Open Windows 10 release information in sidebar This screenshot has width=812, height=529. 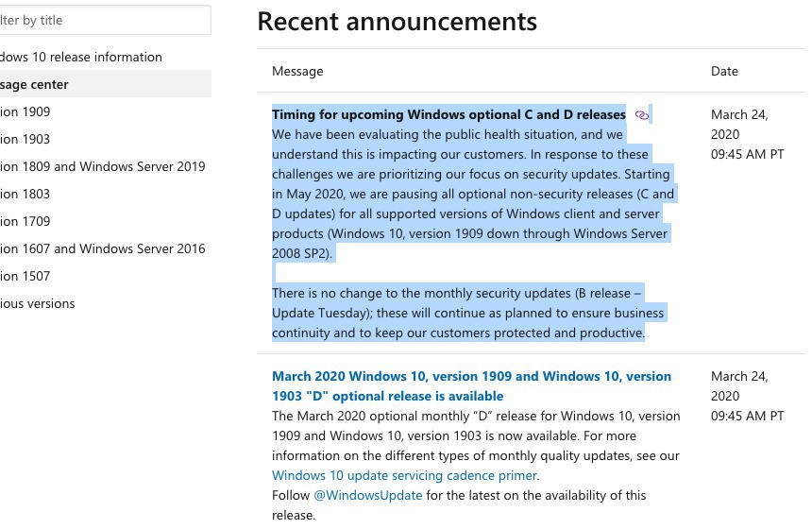coord(81,57)
